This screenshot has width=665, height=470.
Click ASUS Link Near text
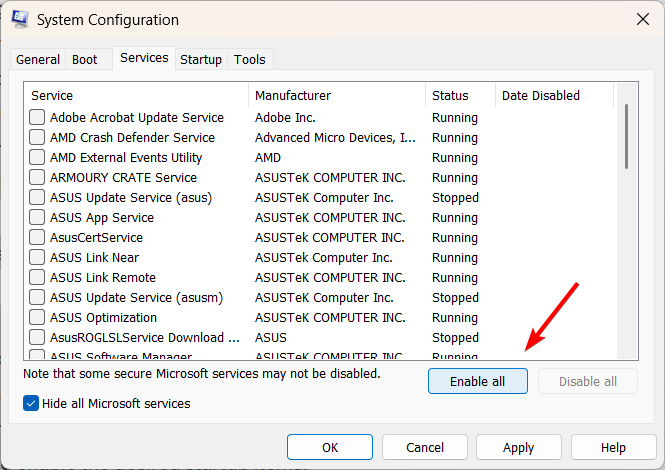tap(94, 257)
